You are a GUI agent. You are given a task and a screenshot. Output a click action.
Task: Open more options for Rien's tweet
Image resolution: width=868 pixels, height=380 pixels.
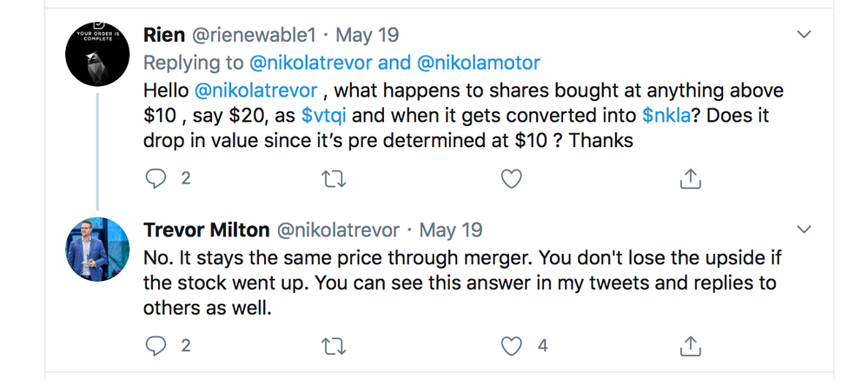tap(805, 35)
